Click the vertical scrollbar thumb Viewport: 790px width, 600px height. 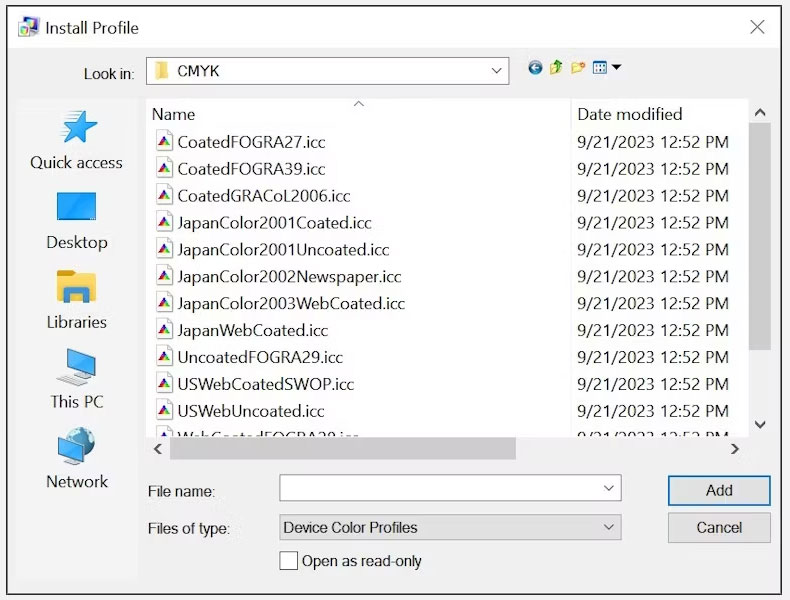point(760,236)
